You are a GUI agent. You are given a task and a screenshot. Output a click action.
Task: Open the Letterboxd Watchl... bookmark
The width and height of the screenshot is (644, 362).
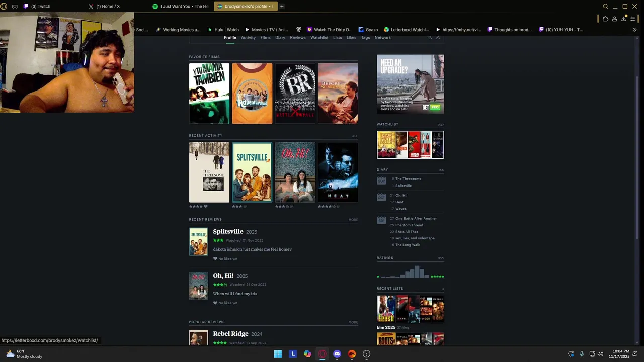(406, 30)
